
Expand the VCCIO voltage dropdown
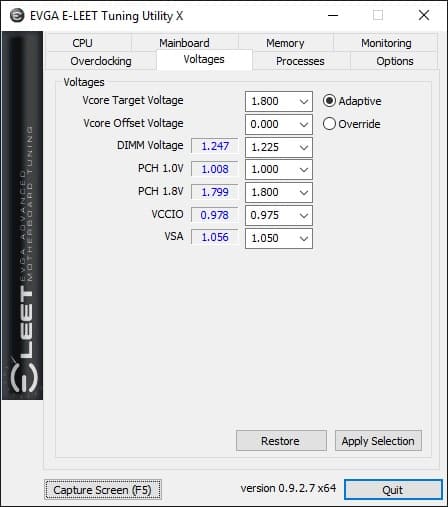pyautogui.click(x=279, y=215)
